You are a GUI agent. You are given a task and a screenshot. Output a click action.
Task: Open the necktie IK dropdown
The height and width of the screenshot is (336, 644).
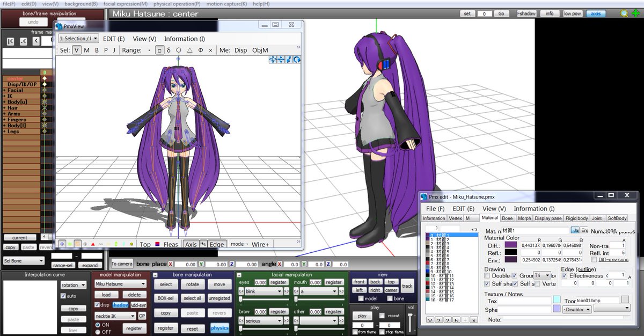tap(115, 316)
